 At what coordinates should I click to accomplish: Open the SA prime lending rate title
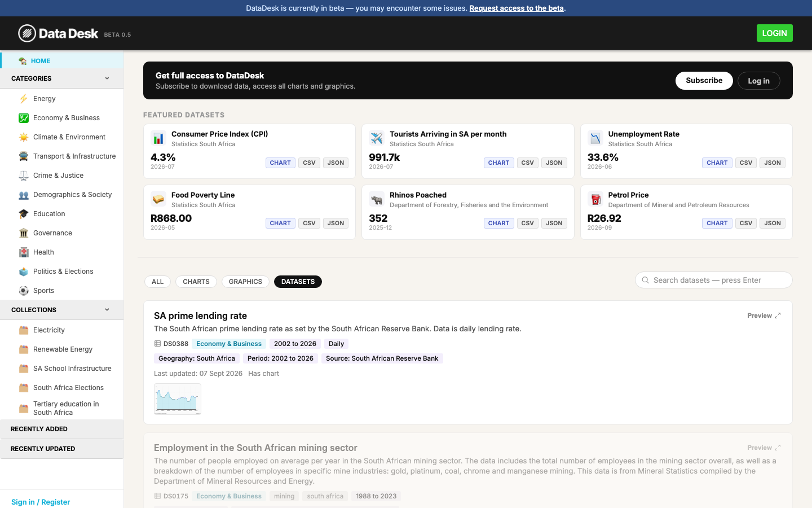pyautogui.click(x=200, y=316)
